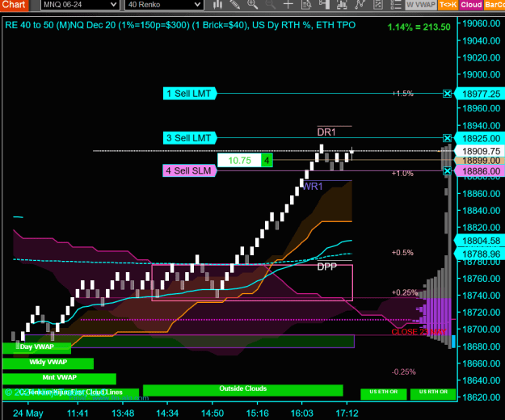This screenshot has width=505, height=420.
Task: Click the 18700.00 price scale label
Action: tap(482, 330)
